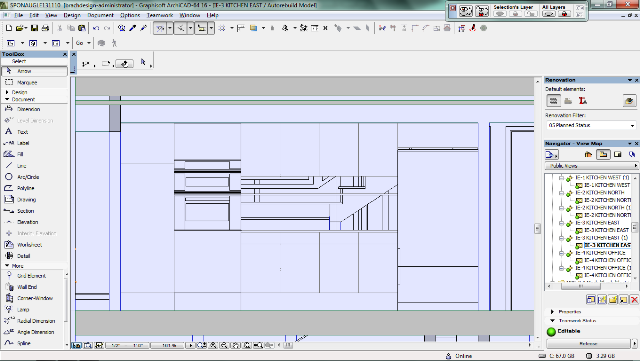Select the Fill tool
The width and height of the screenshot is (640, 361).
(x=34, y=154)
